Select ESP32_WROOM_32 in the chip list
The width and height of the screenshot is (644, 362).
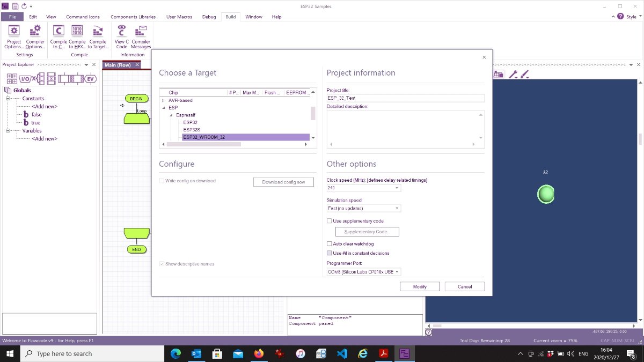tap(246, 137)
